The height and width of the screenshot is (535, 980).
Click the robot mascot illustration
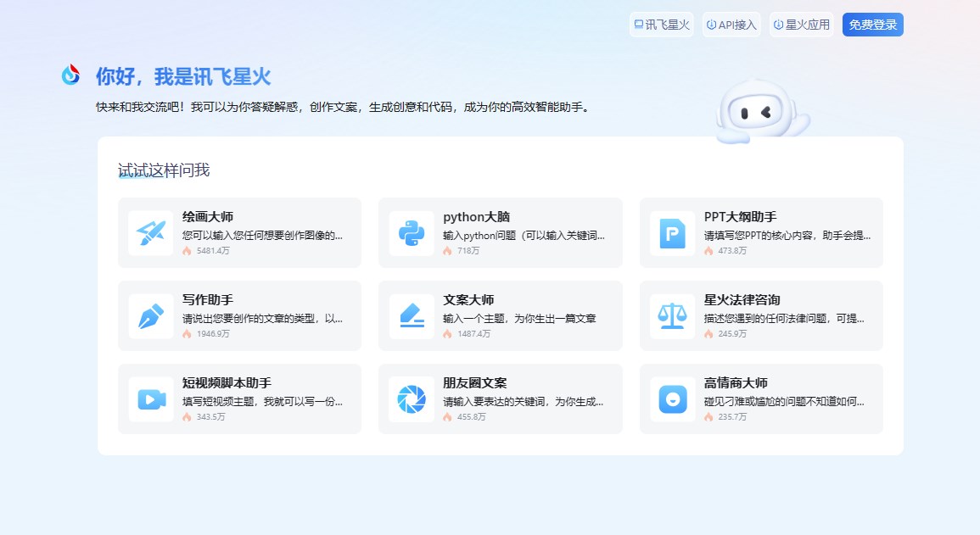click(x=762, y=113)
